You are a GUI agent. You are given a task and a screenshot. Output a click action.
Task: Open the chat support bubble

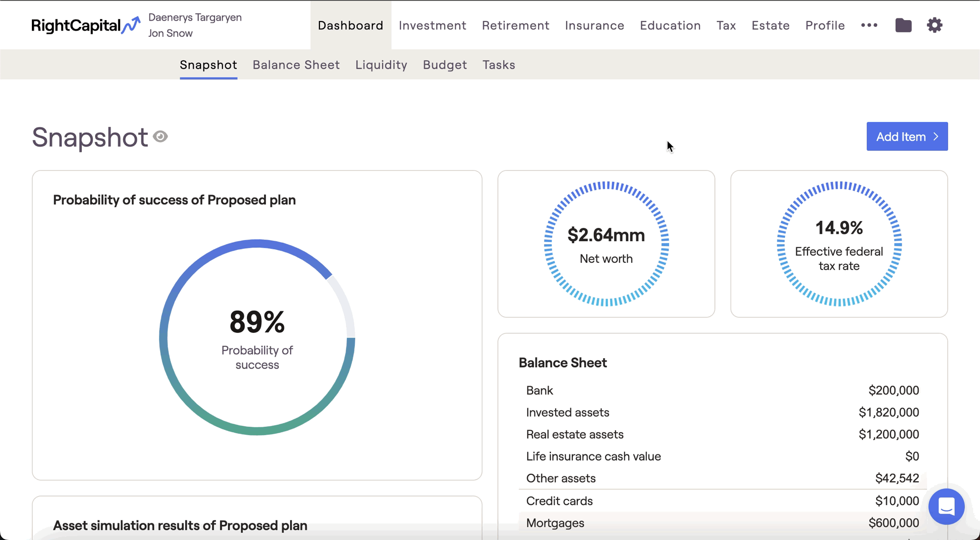coord(946,506)
